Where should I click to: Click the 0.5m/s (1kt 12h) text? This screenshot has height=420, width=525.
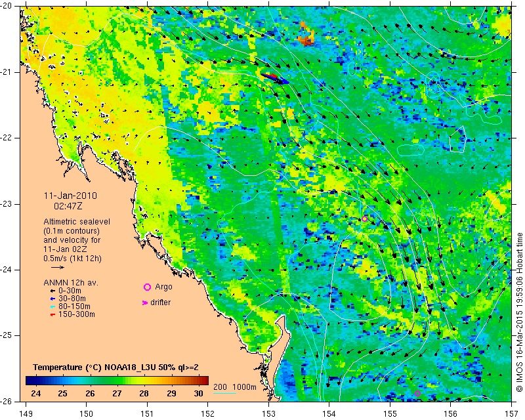[x=72, y=259]
